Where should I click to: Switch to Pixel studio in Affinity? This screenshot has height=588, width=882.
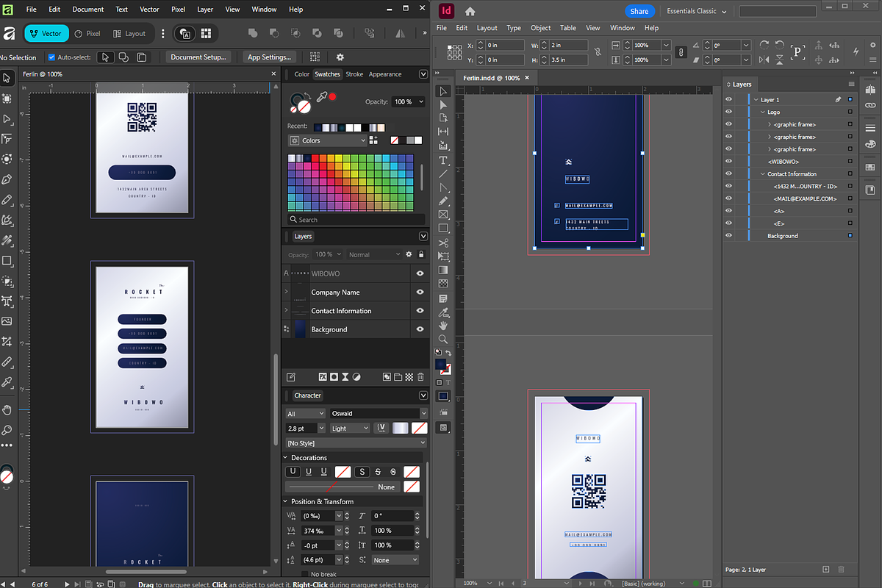tap(87, 34)
